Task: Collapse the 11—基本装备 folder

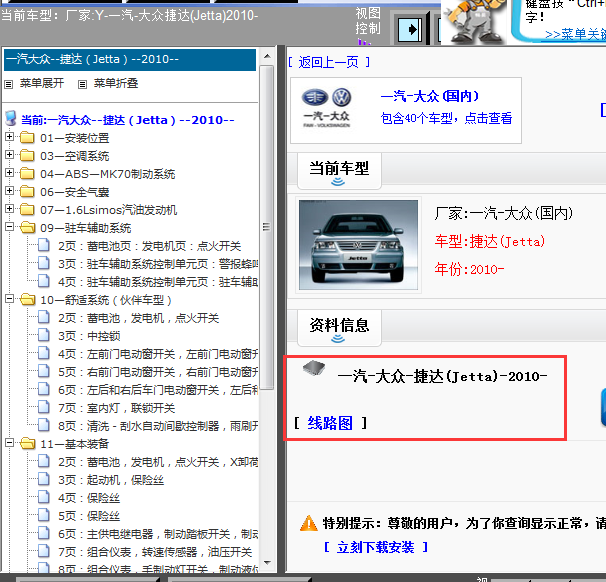Action: click(x=10, y=443)
